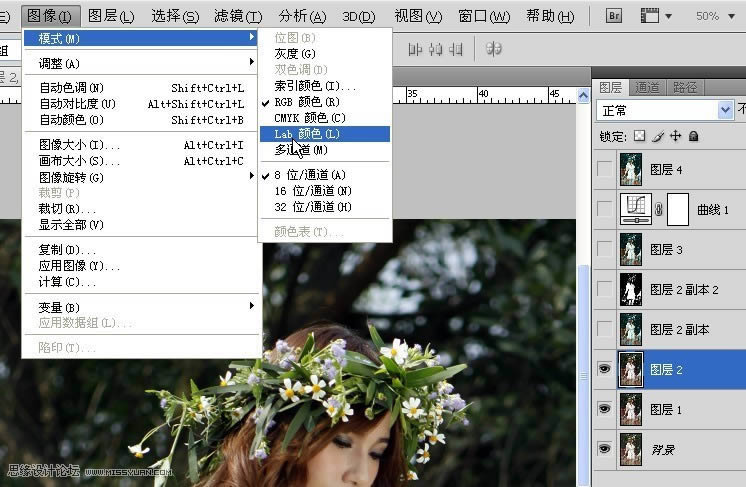Switch to the 路径 tab

point(685,87)
